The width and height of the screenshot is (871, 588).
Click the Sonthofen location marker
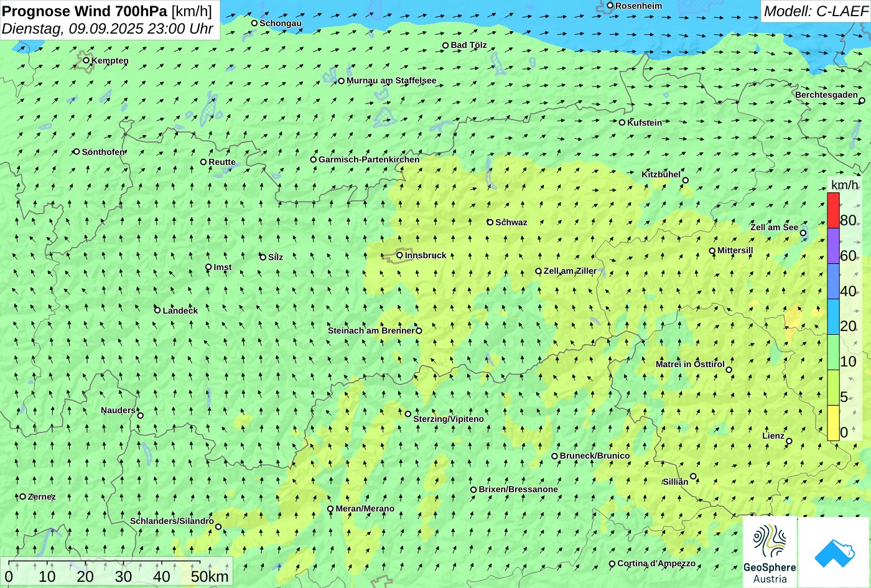(x=77, y=152)
